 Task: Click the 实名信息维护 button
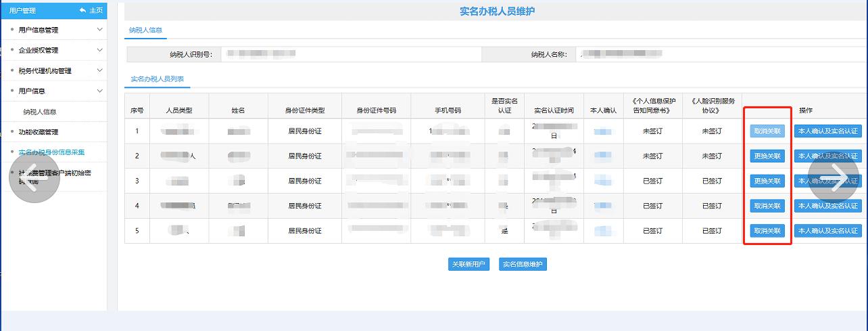coord(523,265)
